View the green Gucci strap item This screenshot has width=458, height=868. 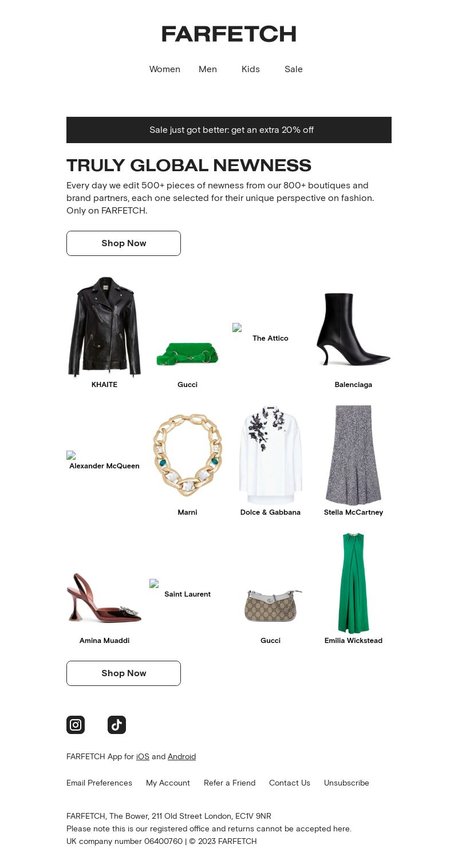coord(187,354)
